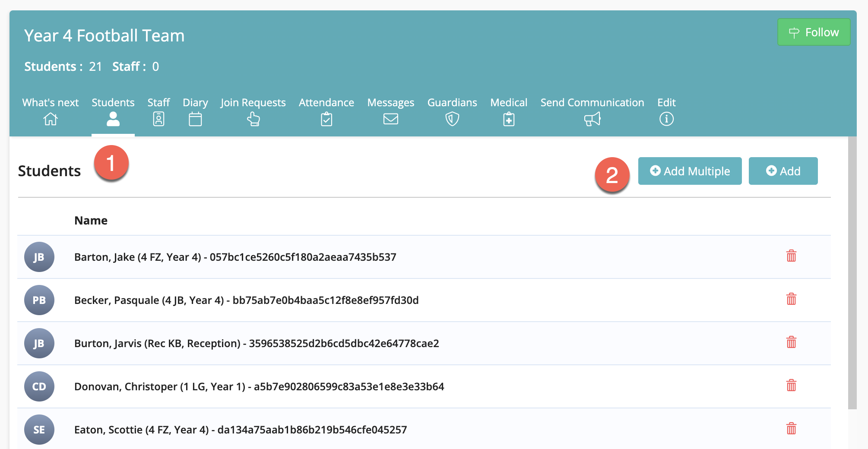Screen dimensions: 868x449
Task: Click the Add student button
Action: tap(783, 171)
